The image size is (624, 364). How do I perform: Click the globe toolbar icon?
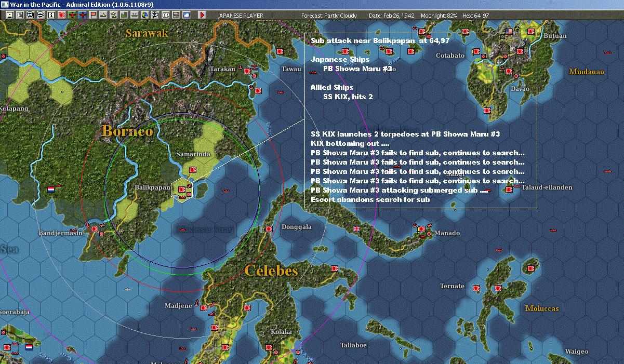[144, 16]
